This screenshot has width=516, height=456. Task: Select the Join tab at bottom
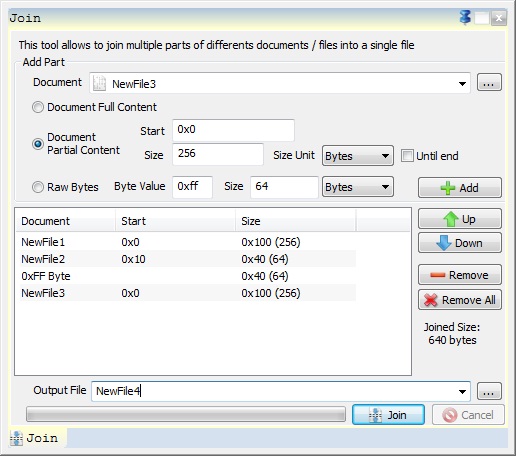click(37, 438)
